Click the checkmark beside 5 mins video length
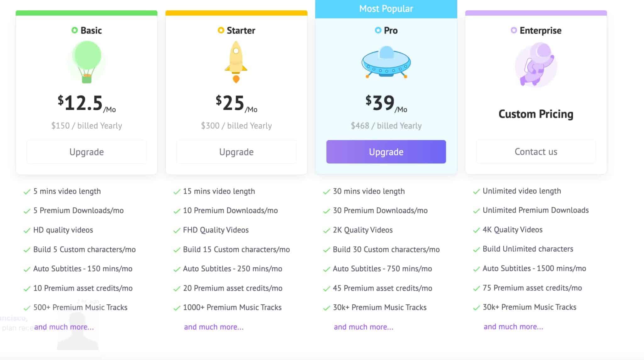644x360 pixels. coord(26,191)
